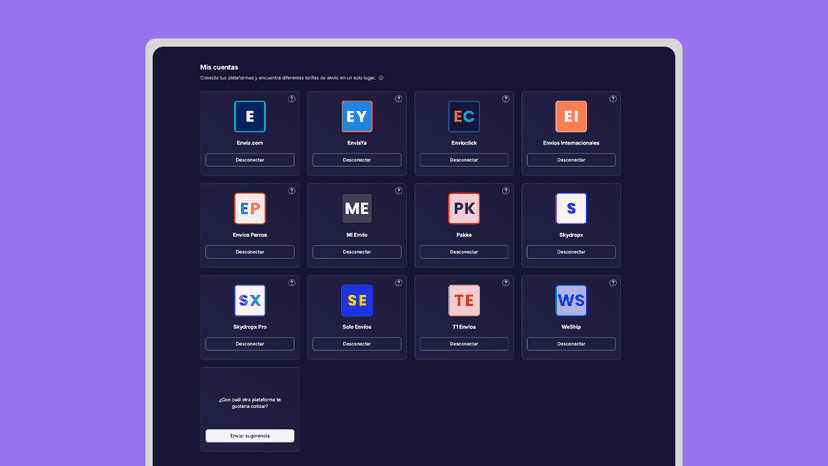Click the T1 Envíos TE logo icon
Image resolution: width=828 pixels, height=466 pixels.
(x=464, y=300)
